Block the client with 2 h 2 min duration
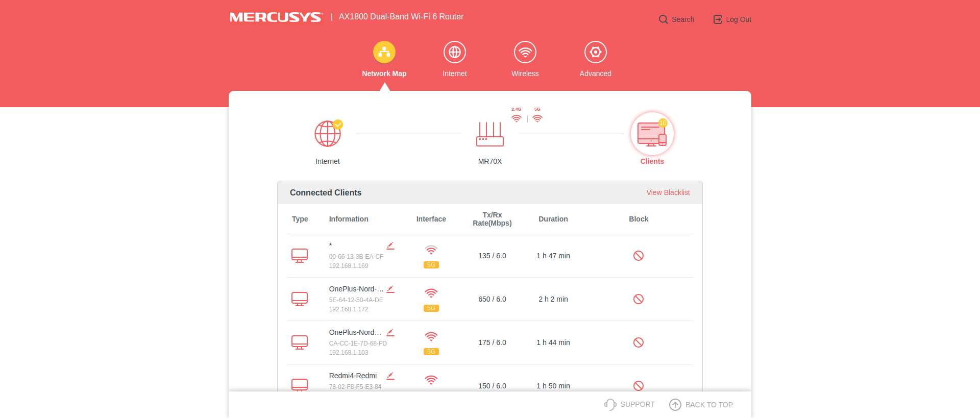The image size is (980, 418). pyautogui.click(x=638, y=299)
